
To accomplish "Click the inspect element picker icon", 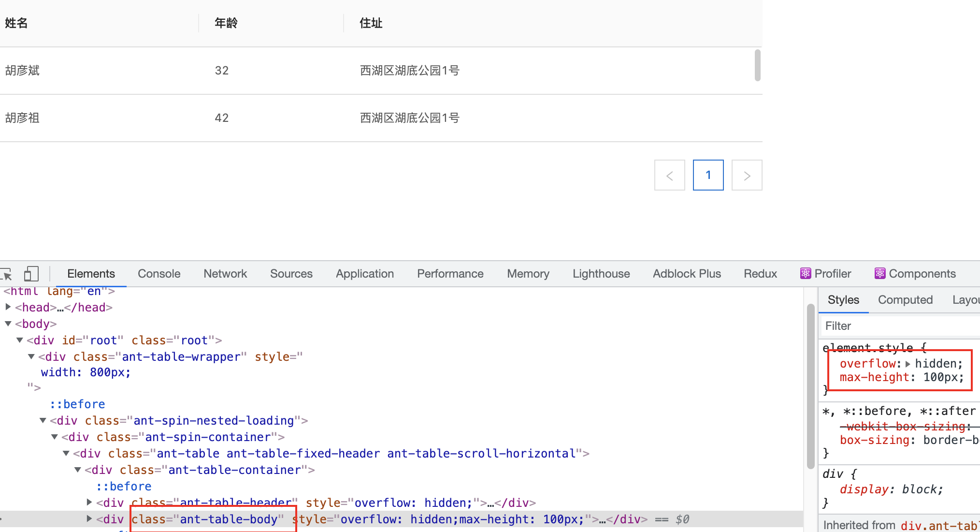I will click(7, 274).
